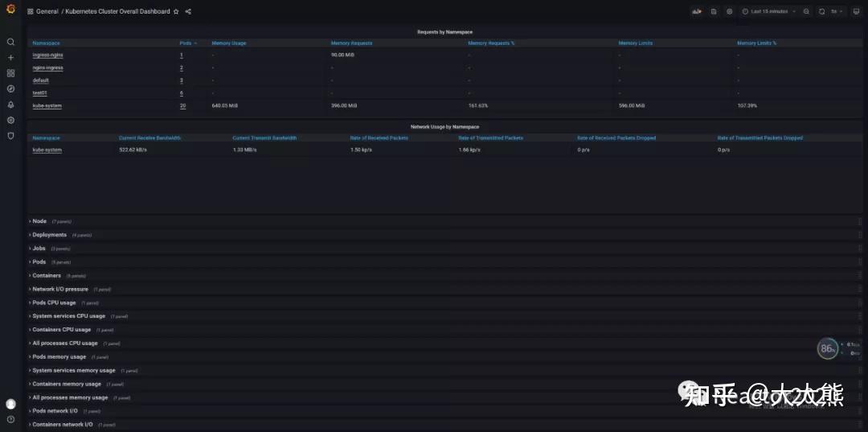Expand the Containers row
The width and height of the screenshot is (868, 432).
click(x=47, y=275)
